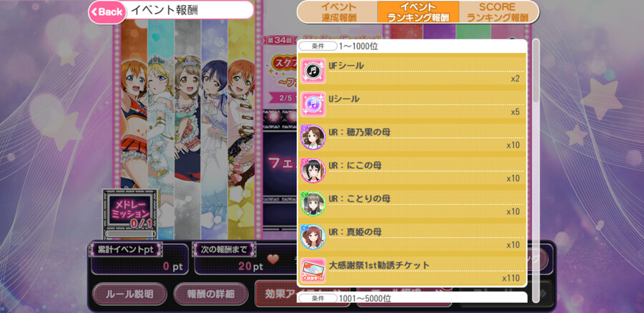Screen dimensions: 644x313
Task: Click the 1〜1000位 condition header
Action: coord(412,46)
